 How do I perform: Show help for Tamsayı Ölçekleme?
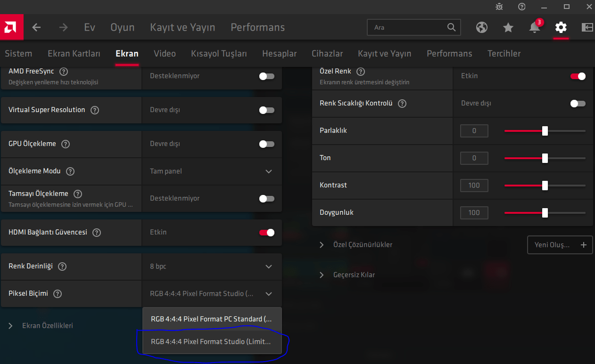point(78,194)
